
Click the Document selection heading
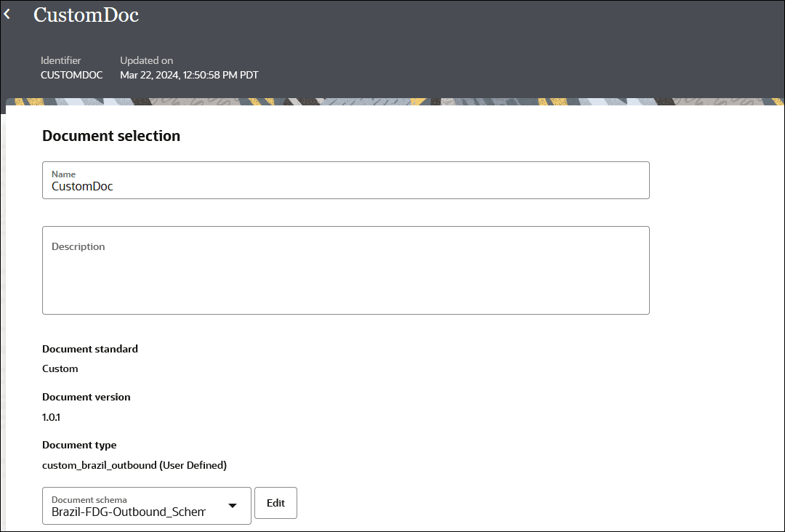tap(111, 136)
